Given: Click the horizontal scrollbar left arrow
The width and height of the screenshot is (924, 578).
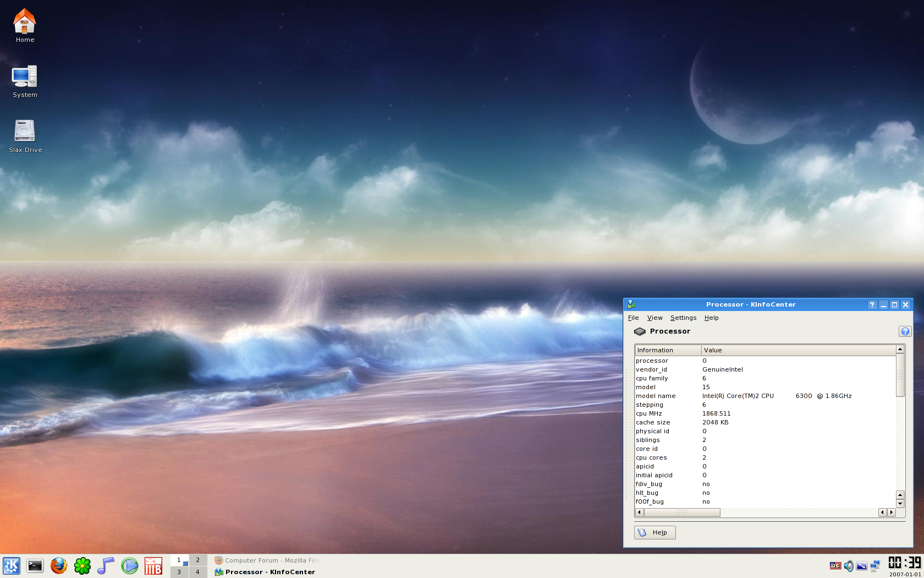Looking at the screenshot, I should pos(639,512).
